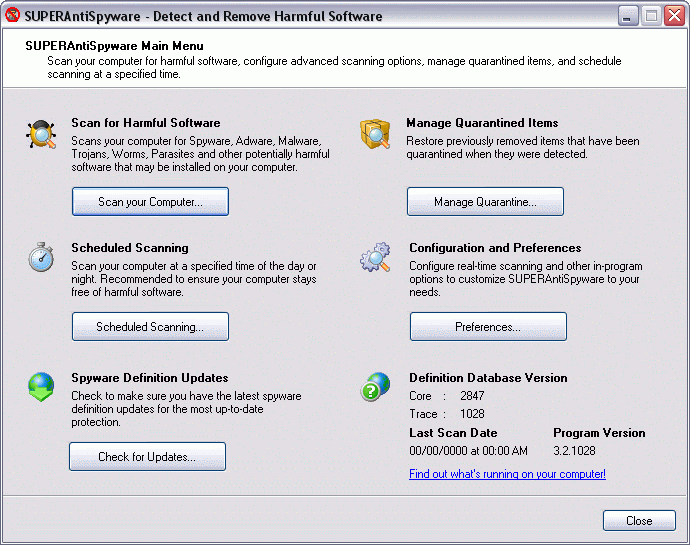690x545 pixels.
Task: Click the gears configuration icon
Action: tap(375, 257)
